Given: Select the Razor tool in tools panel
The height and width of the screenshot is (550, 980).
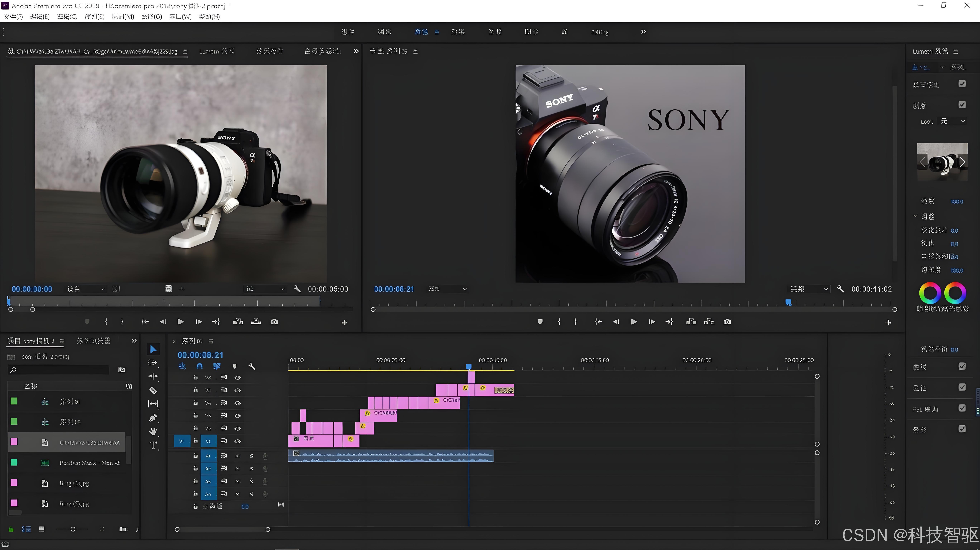Looking at the screenshot, I should [x=153, y=390].
